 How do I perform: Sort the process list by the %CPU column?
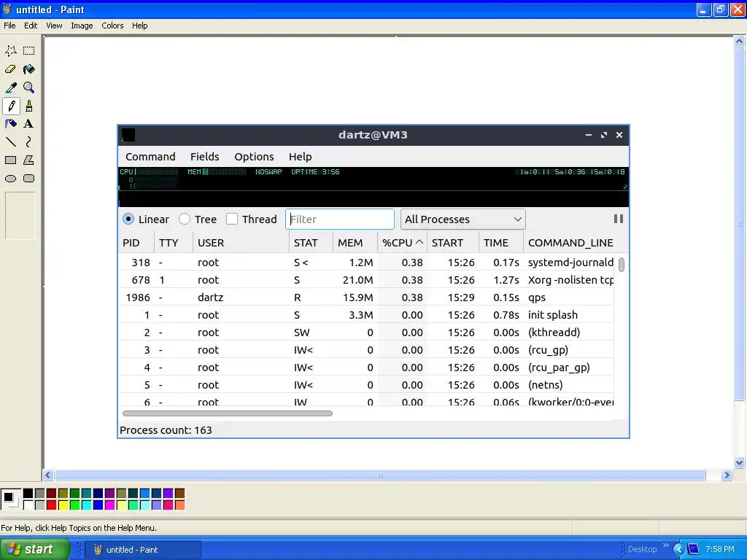(x=402, y=243)
